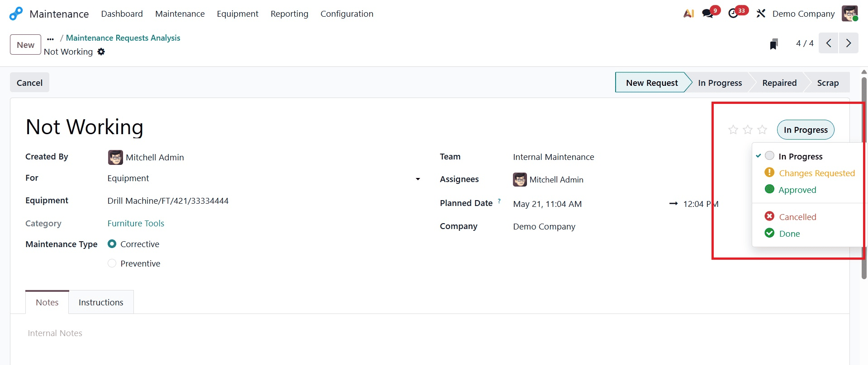
Task: Open the Maintenance menu item
Action: (x=180, y=14)
